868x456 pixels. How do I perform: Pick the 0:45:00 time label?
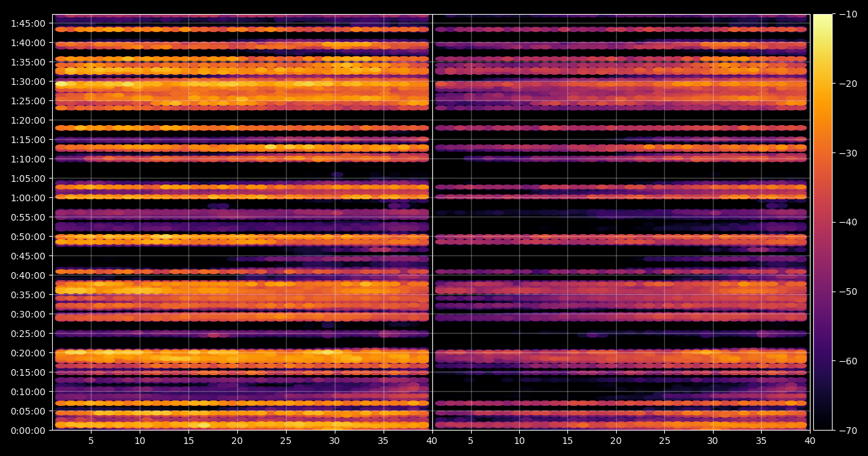coord(28,255)
